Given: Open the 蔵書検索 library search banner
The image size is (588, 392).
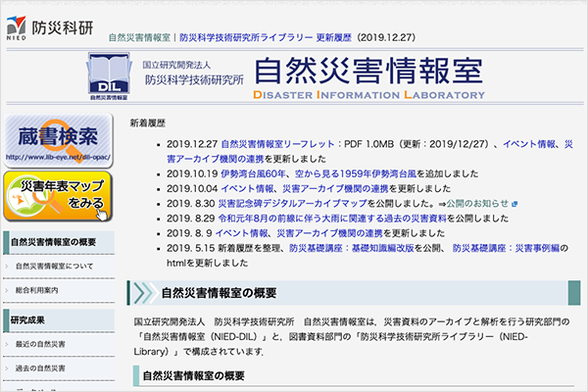Looking at the screenshot, I should 60,143.
